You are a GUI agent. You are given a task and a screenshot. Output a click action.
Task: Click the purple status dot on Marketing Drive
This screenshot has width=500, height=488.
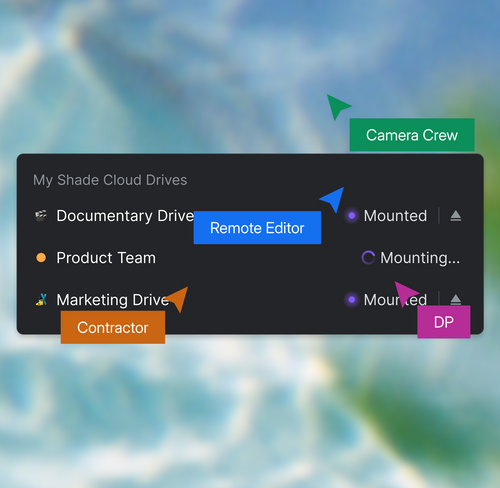tap(351, 300)
